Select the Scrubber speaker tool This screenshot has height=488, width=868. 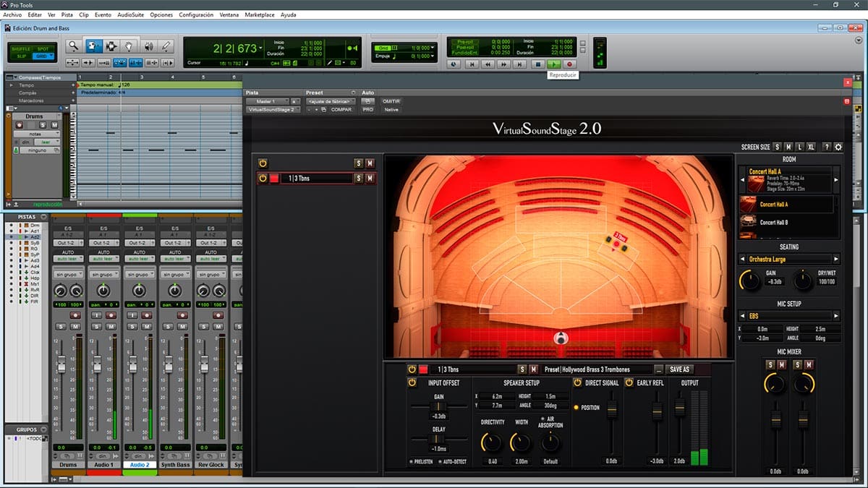click(x=148, y=46)
